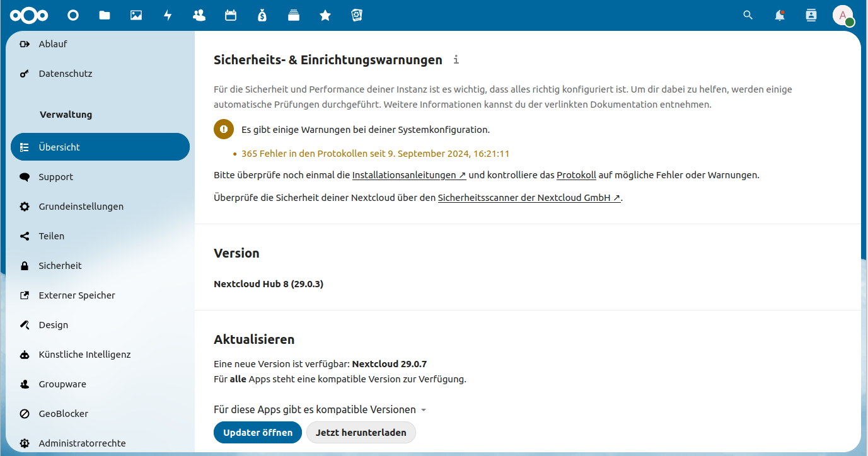
Task: Click the Verwaltung section heading
Action: pyautogui.click(x=66, y=115)
